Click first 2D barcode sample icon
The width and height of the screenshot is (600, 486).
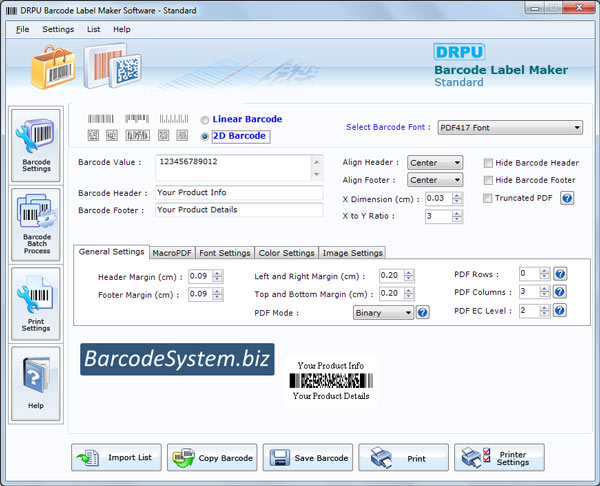click(93, 135)
